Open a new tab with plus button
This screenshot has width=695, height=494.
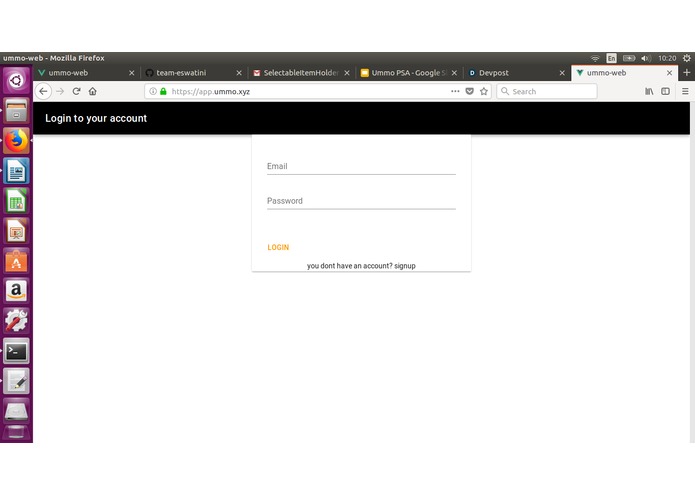coord(687,73)
